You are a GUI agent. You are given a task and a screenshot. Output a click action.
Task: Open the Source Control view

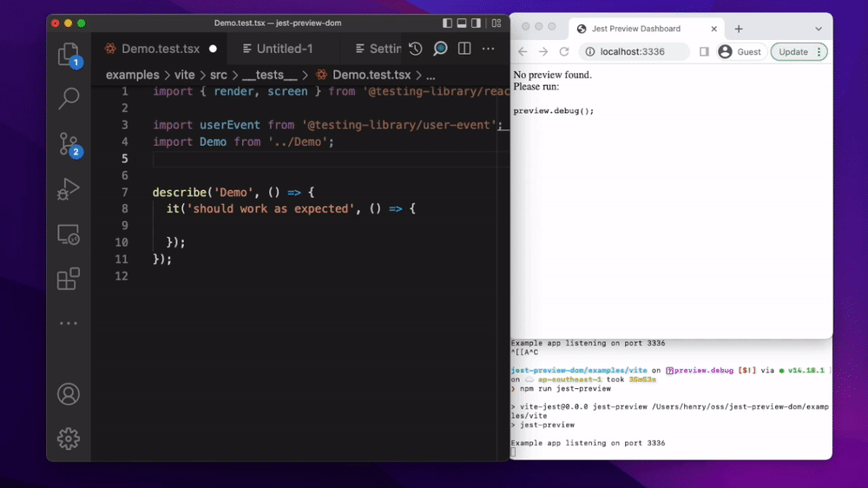point(69,144)
